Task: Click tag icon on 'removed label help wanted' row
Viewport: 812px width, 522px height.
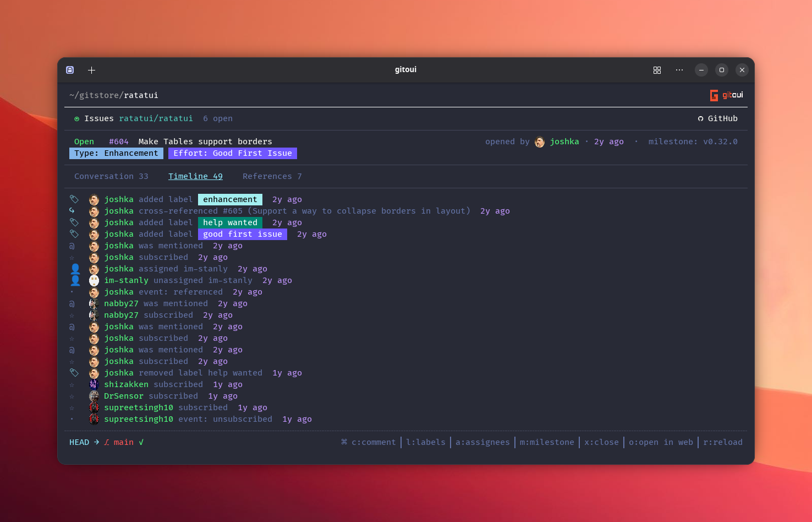Action: click(74, 373)
